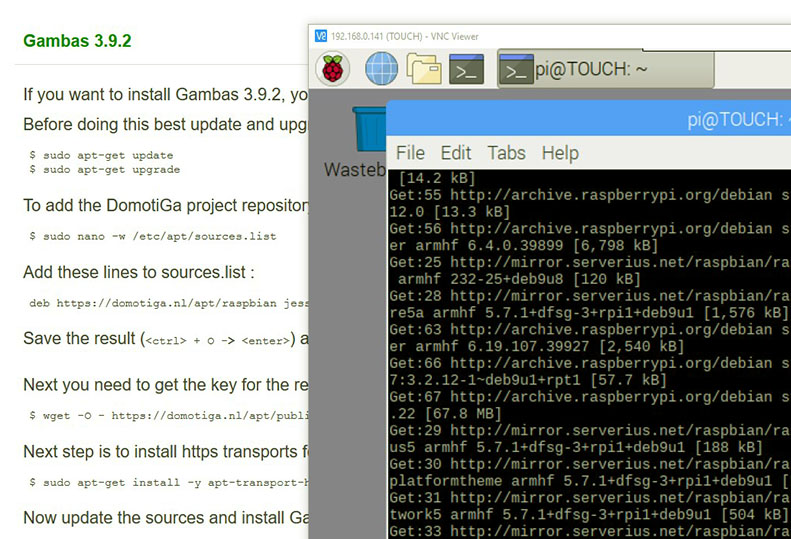This screenshot has height=539, width=791.
Task: Click the terminal line starting 'Get:66'
Action: (590, 363)
